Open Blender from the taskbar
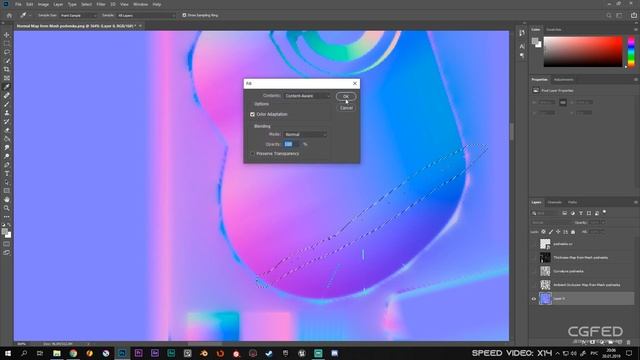This screenshot has width=640, height=360. pos(204,353)
